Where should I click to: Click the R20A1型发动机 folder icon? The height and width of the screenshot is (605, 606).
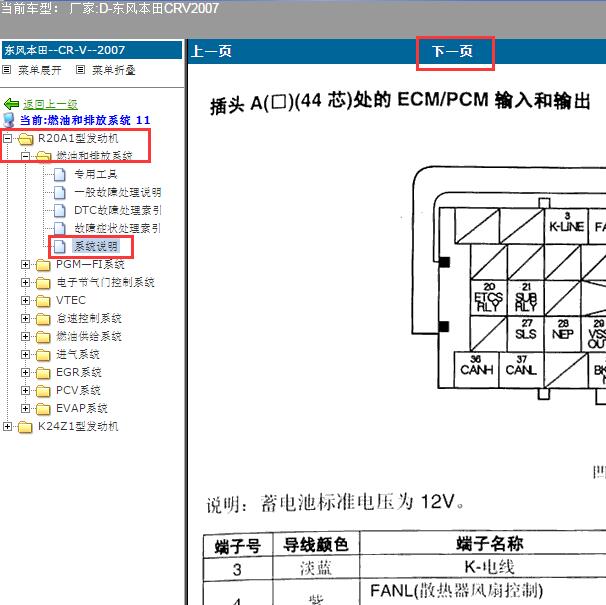click(x=26, y=139)
